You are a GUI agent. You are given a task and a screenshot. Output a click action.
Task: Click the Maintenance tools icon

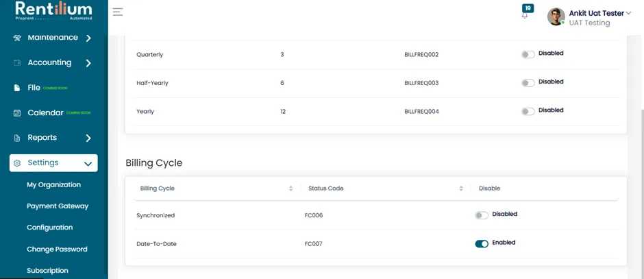[x=17, y=38]
